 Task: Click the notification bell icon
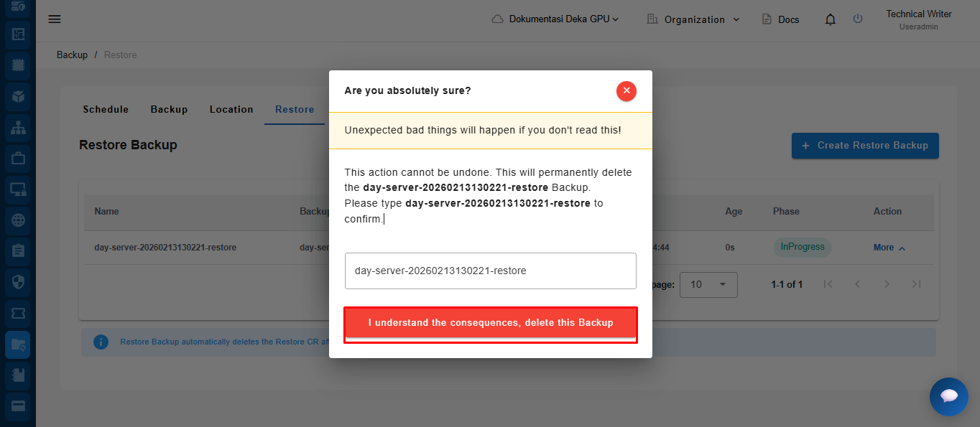831,20
